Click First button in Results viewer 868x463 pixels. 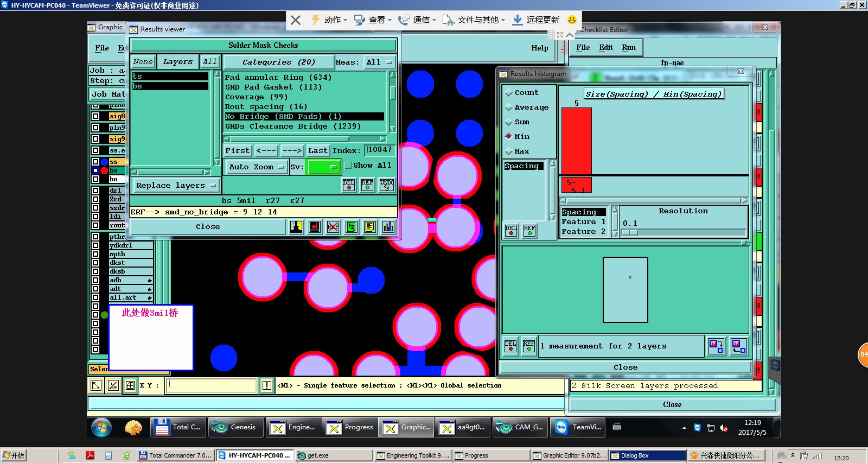(238, 151)
